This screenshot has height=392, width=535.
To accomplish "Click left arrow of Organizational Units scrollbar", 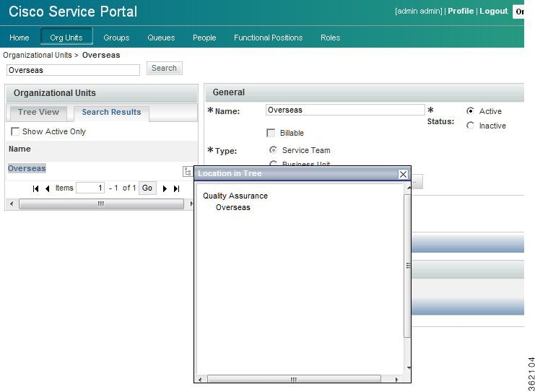I will coord(12,204).
